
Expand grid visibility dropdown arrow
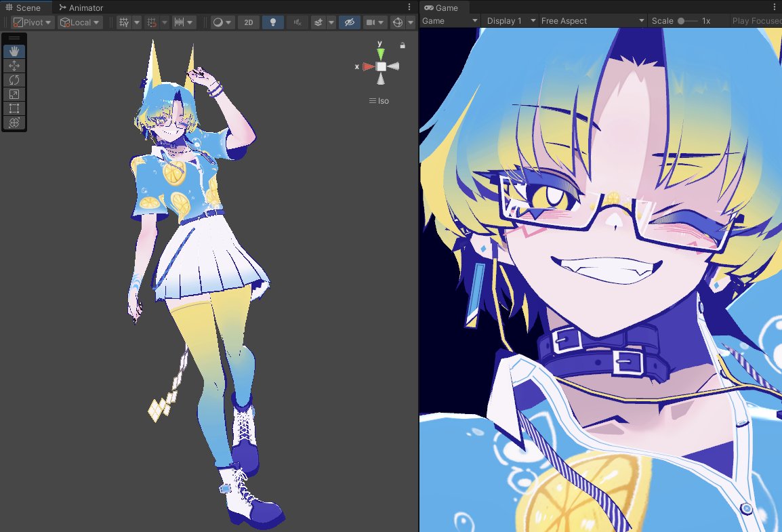137,22
